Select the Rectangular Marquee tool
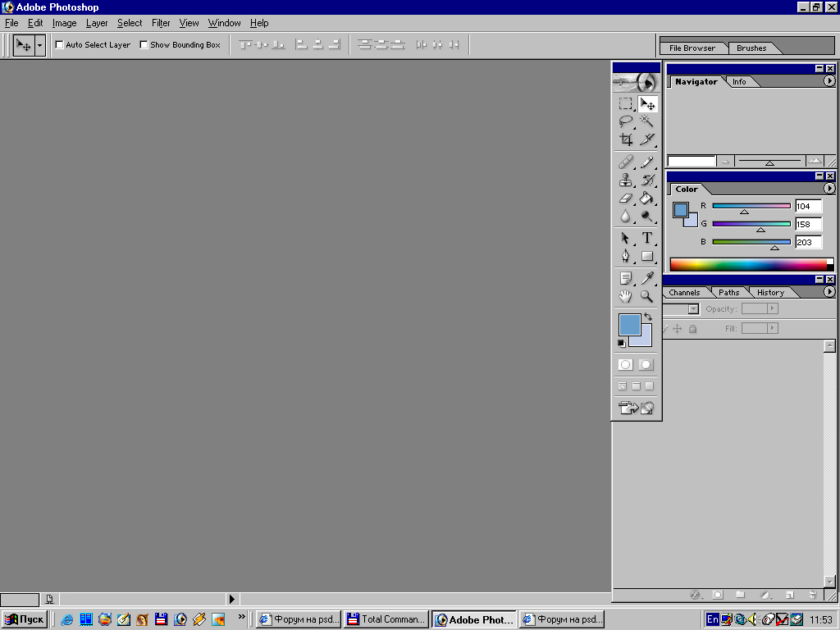Screen dimensions: 840x630 [x=625, y=103]
